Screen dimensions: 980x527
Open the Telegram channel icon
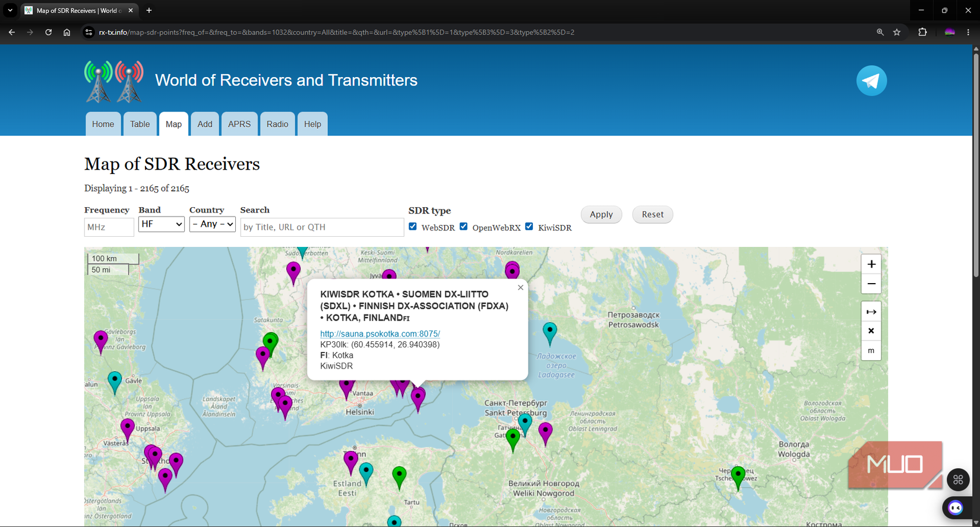(871, 81)
